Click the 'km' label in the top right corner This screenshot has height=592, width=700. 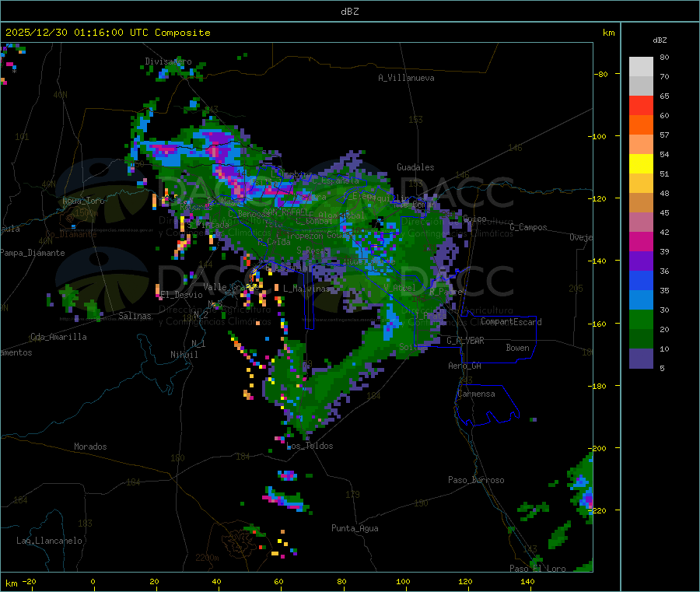coord(608,33)
